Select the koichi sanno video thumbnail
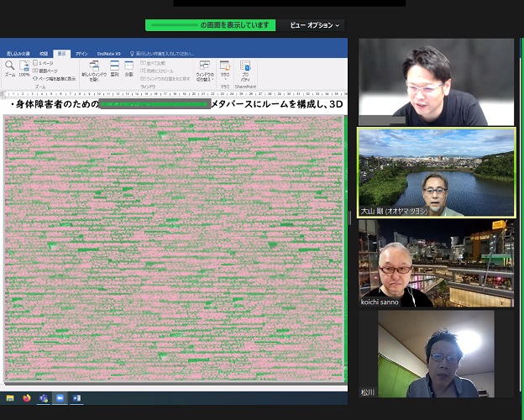Image resolution: width=524 pixels, height=420 pixels. [x=435, y=263]
